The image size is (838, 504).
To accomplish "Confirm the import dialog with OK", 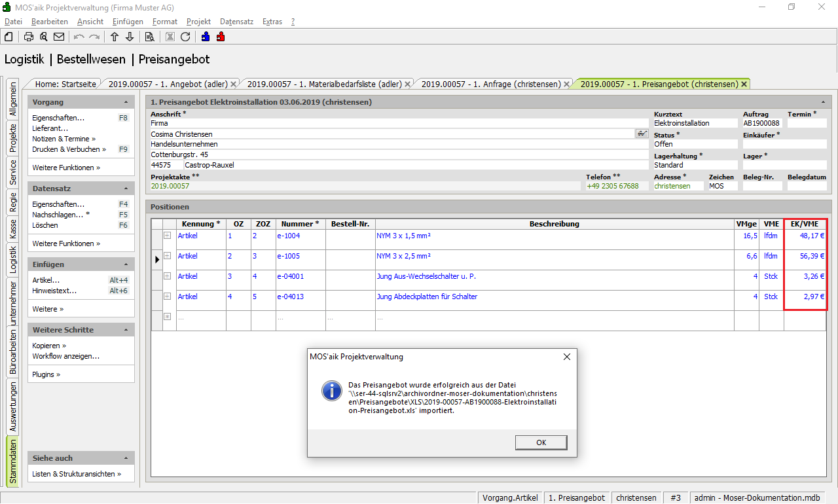I will (x=541, y=442).
